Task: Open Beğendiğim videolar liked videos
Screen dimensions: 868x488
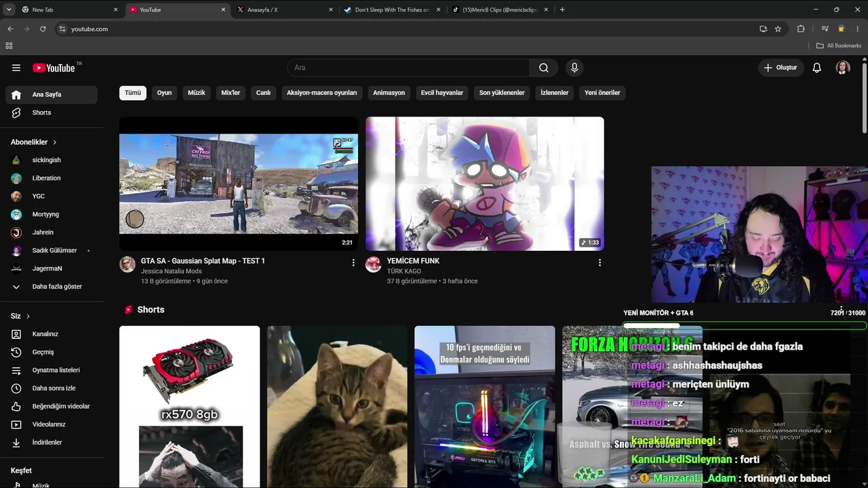Action: [x=51, y=406]
